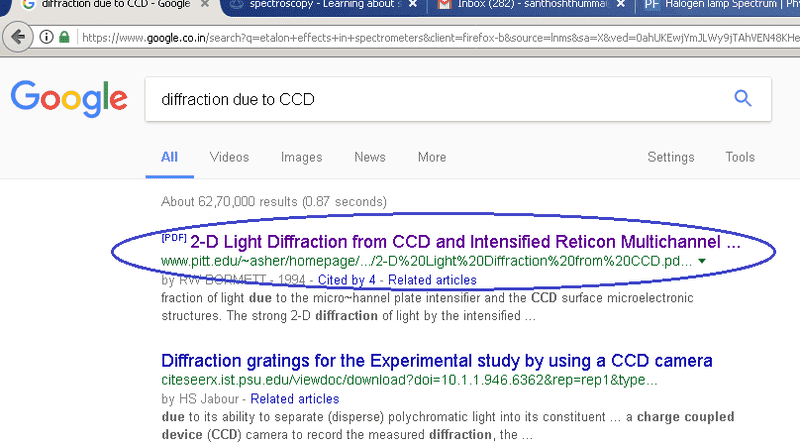Select the News results tab
The width and height of the screenshot is (800, 446).
(x=369, y=157)
